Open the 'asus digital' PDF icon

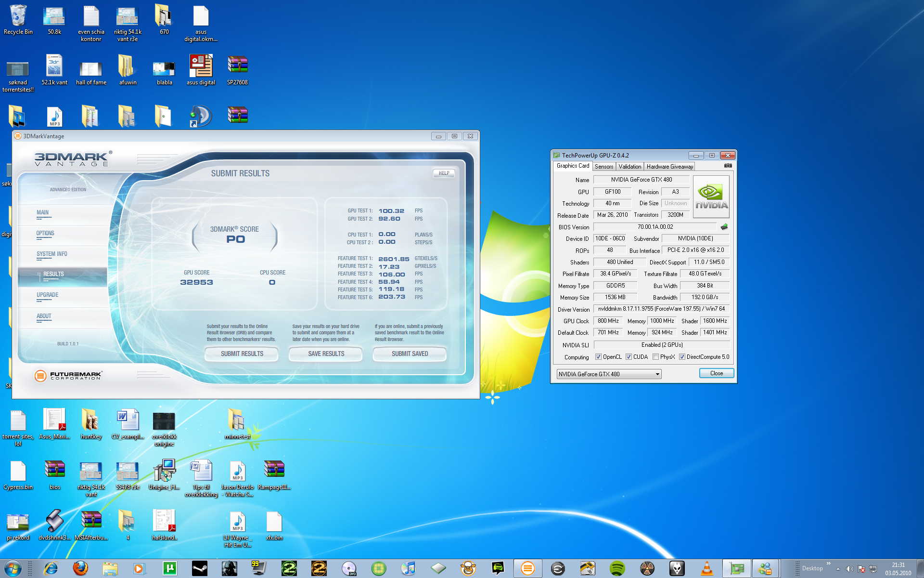pos(201,70)
